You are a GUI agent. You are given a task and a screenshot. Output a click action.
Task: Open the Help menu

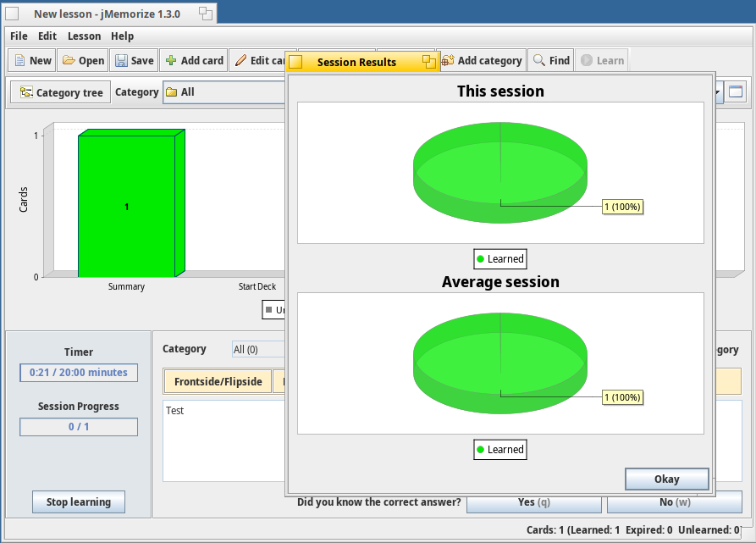(x=122, y=36)
